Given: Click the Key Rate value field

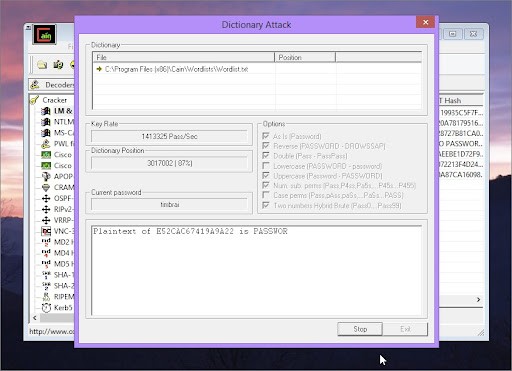Looking at the screenshot, I should click(169, 136).
